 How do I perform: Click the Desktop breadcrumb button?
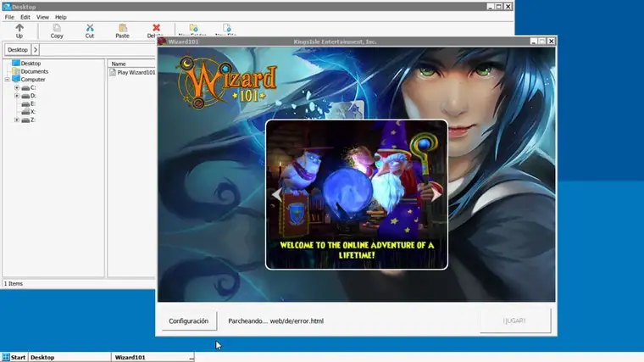pos(18,50)
